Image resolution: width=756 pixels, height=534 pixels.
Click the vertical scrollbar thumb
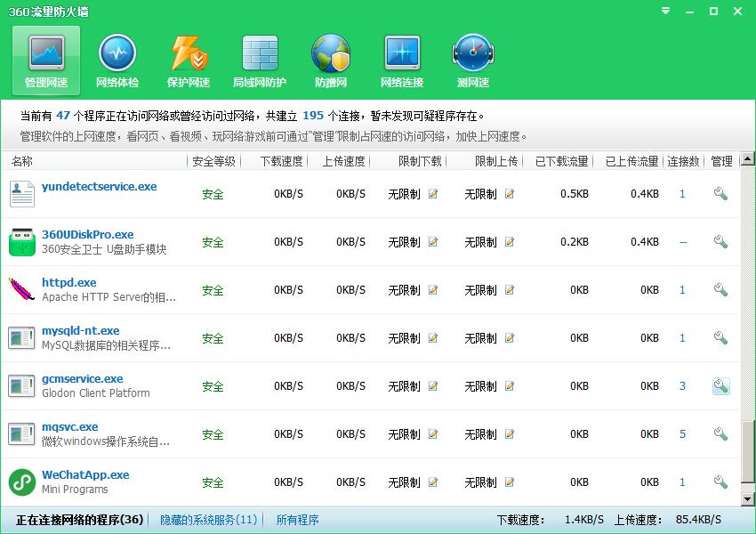tap(747, 451)
